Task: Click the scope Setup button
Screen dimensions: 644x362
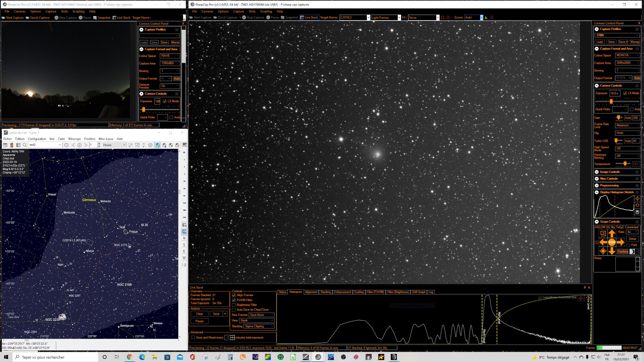Action: [632, 239]
